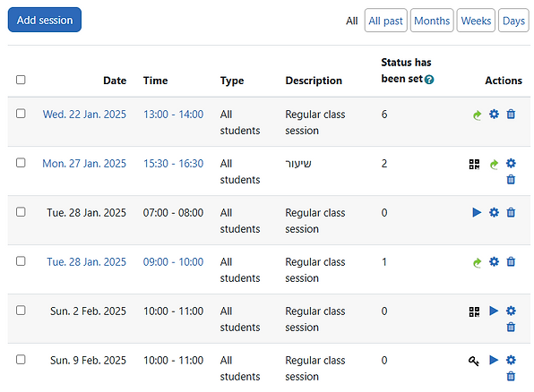Toggle the select-all sessions checkbox in header
534x392 pixels.
pos(21,80)
